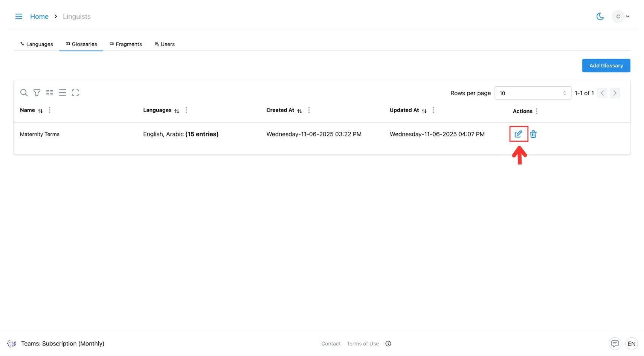The image size is (644, 356).
Task: Open the table filter funnel icon
Action: pos(37,93)
